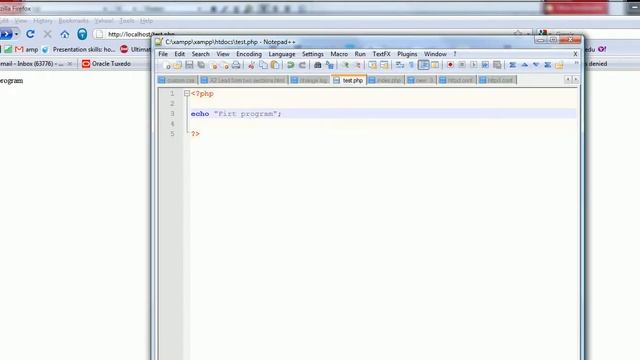
Task: Click the Open file folder icon
Action: point(178,65)
